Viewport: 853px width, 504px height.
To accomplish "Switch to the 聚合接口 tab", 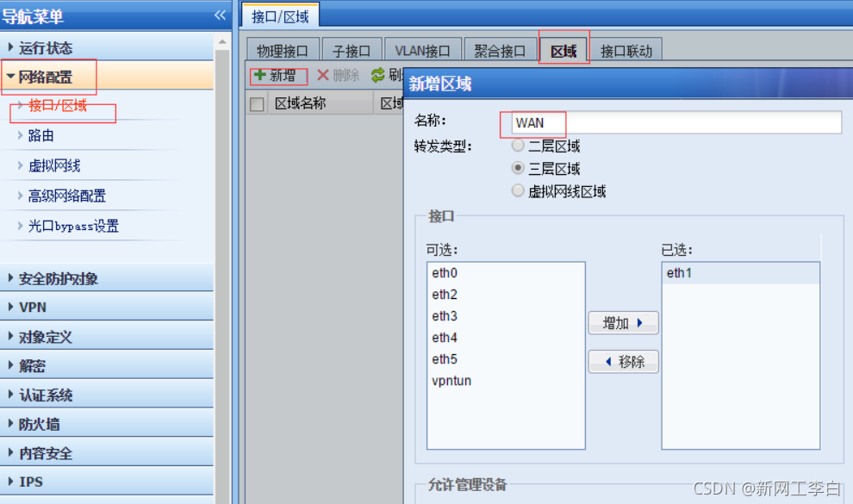I will click(x=500, y=51).
